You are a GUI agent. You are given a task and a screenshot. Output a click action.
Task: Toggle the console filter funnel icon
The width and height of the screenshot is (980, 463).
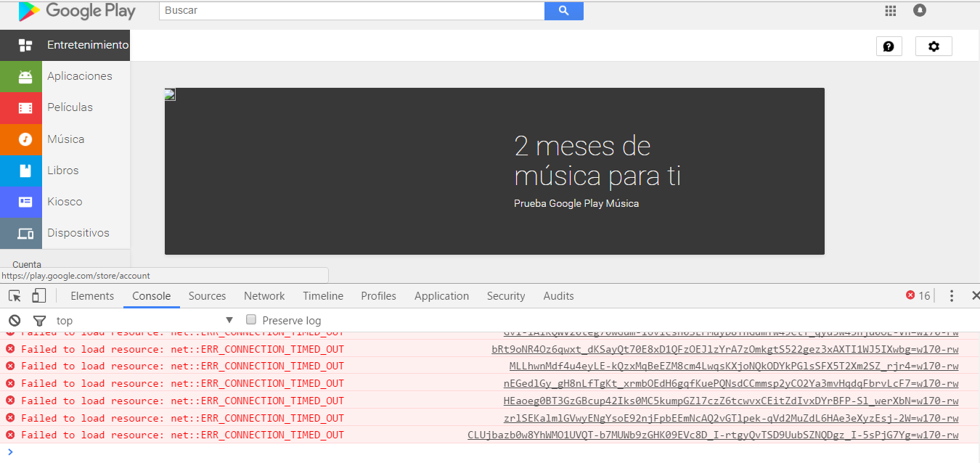(x=39, y=320)
